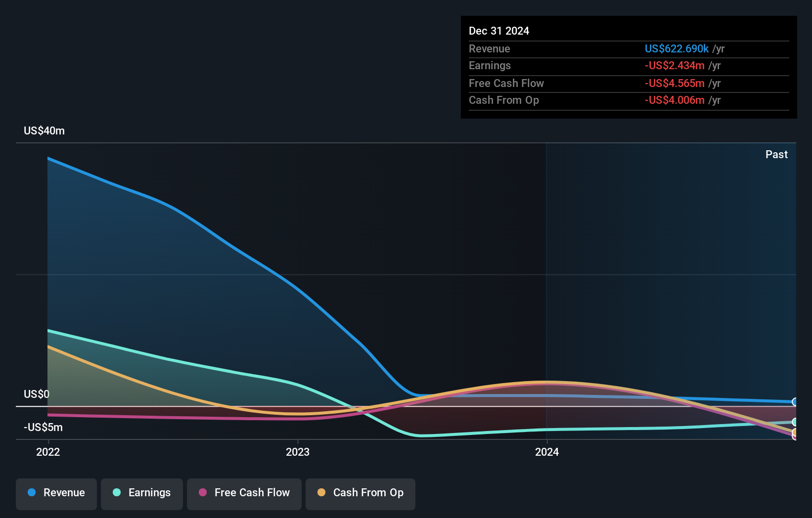Image resolution: width=812 pixels, height=518 pixels.
Task: Collapse the Free Cash Flow legend entry
Action: pyautogui.click(x=244, y=493)
